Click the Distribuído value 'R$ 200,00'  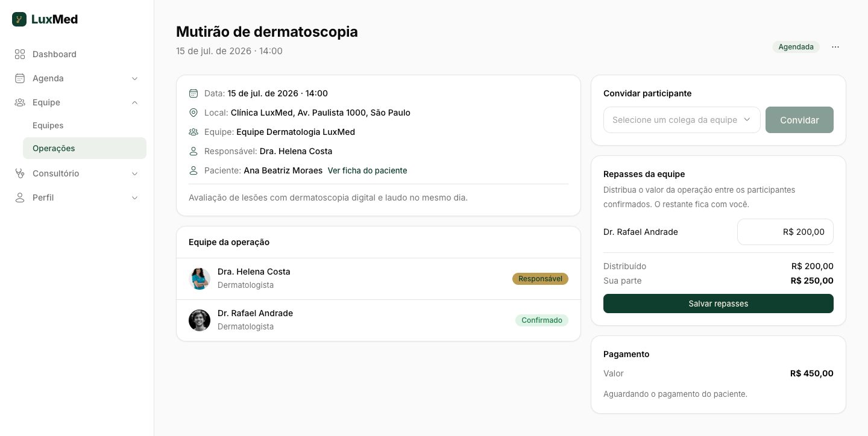point(812,266)
